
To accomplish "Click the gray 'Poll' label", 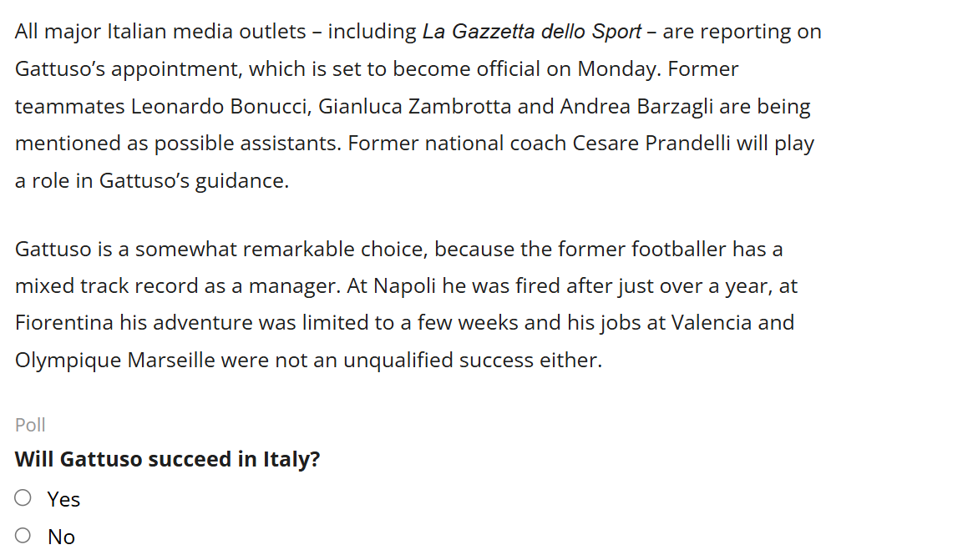I will [30, 426].
